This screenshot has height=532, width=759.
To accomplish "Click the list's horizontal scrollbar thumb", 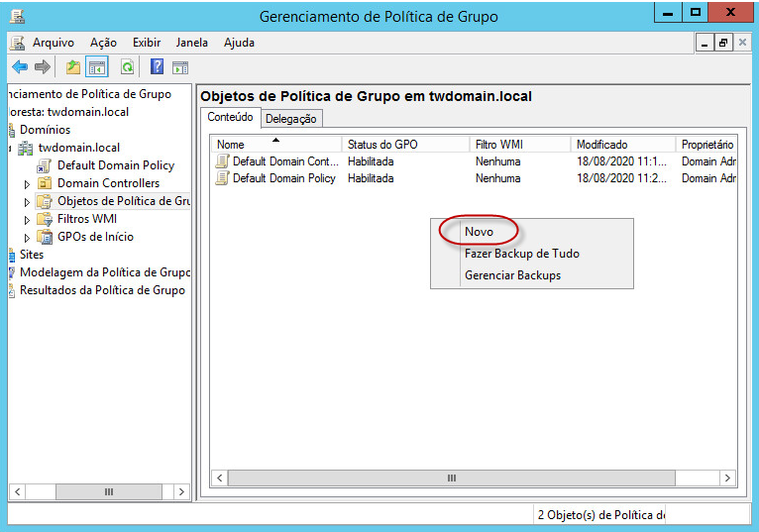I will click(451, 478).
